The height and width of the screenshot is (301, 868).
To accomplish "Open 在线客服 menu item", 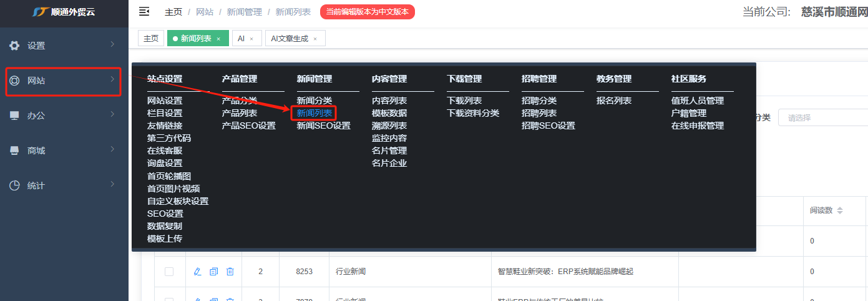I will coord(165,150).
